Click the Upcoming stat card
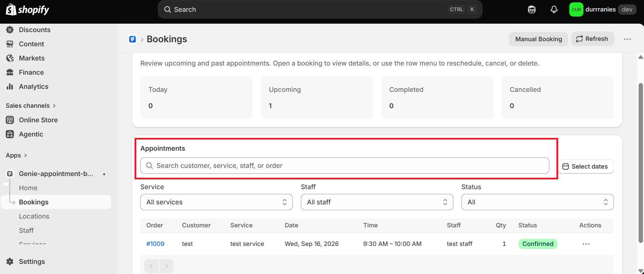Viewport: 644px width, 274px height. point(317,98)
